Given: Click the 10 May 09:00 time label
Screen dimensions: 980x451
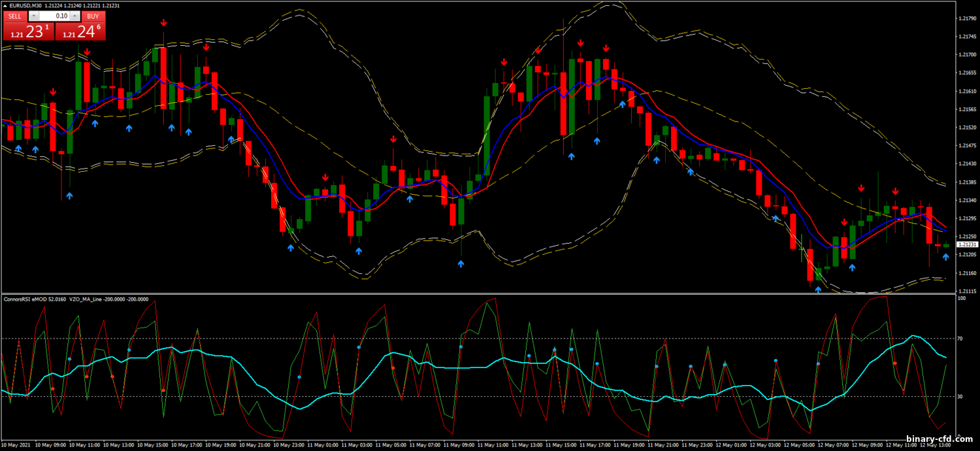Looking at the screenshot, I should coord(50,445).
